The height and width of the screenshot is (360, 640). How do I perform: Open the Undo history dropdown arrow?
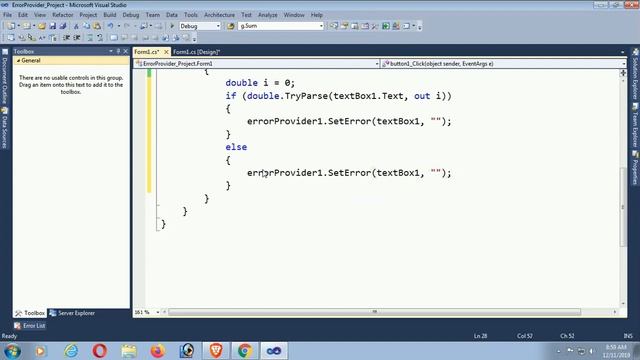(x=119, y=26)
